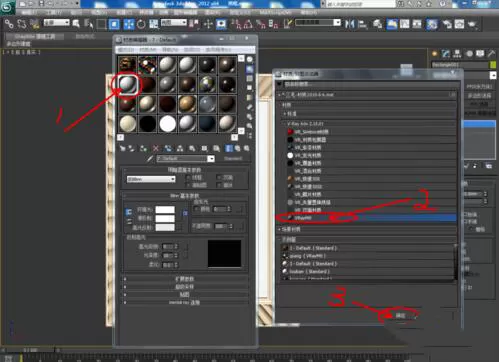Expand the 超级采样 rollout
Screen dimensions: 499x362
tap(185, 287)
